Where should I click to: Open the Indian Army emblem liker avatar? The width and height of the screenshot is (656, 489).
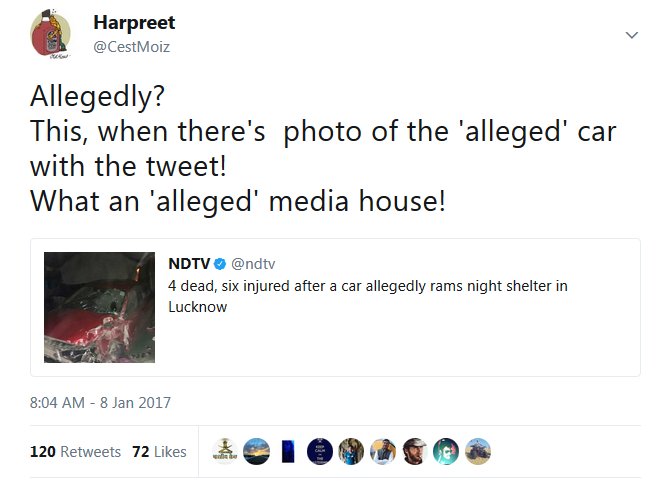tap(225, 451)
